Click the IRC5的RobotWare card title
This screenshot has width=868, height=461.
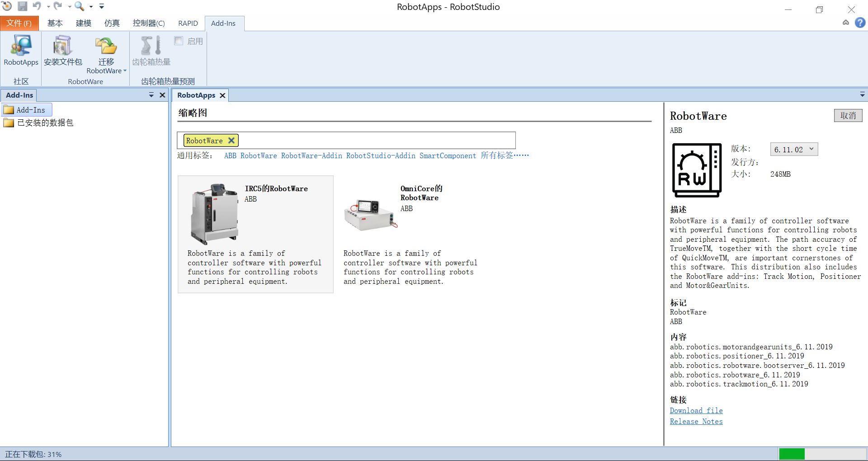[276, 188]
